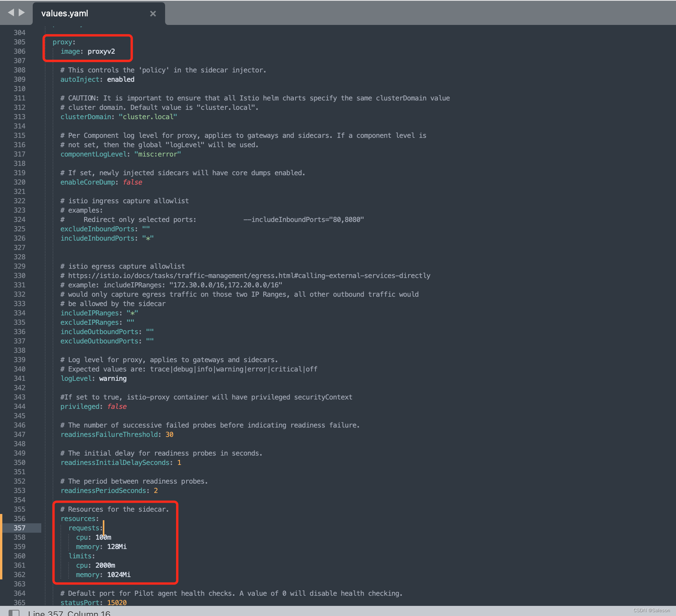Click the '# Resources for the sidecar.' comment
Viewport: 676px width, 616px height.
(114, 509)
